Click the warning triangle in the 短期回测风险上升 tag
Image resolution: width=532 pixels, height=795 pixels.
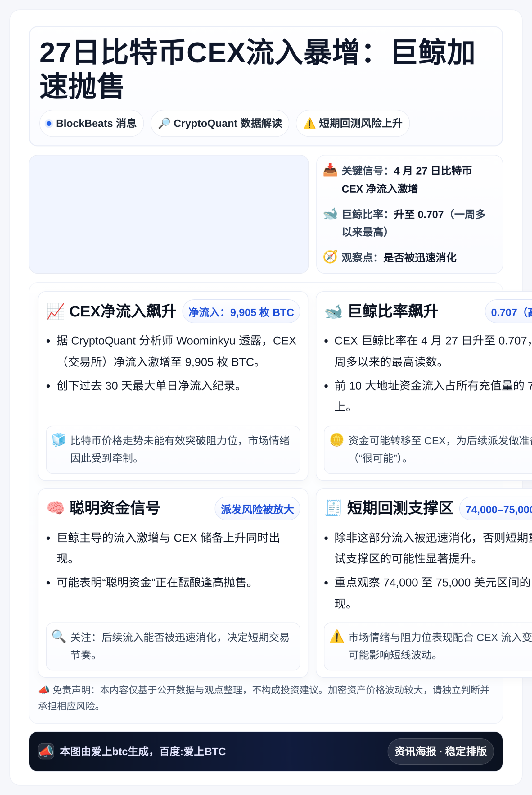tap(309, 123)
